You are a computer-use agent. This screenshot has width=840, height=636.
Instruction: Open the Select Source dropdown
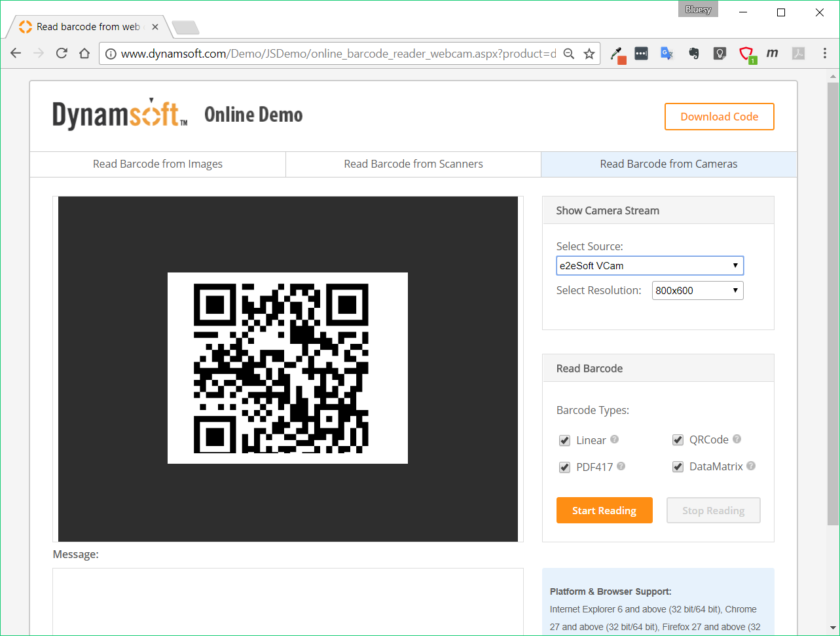tap(649, 265)
